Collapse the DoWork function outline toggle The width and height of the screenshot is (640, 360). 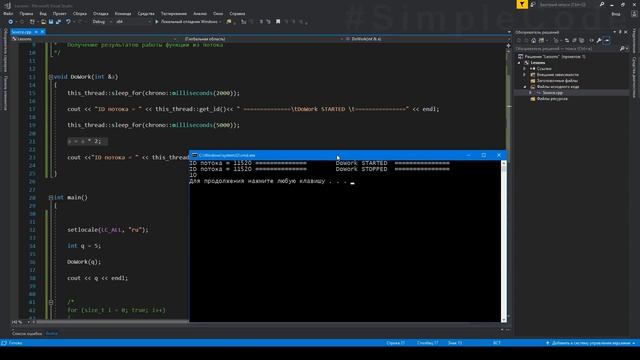coord(51,77)
